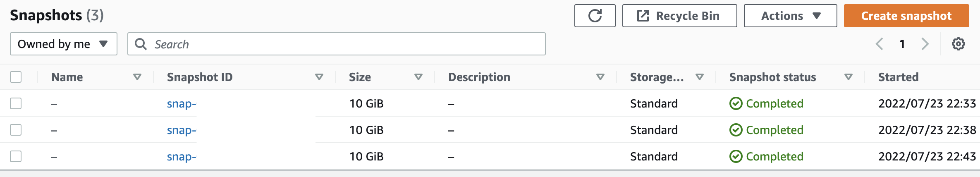Refresh the snapshots list
Screen dimensions: 980x177
click(595, 16)
